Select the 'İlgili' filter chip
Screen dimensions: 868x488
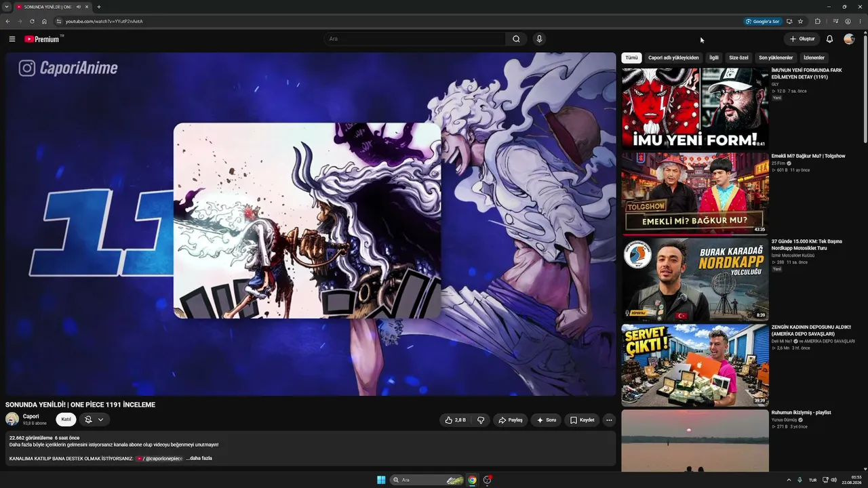point(714,58)
